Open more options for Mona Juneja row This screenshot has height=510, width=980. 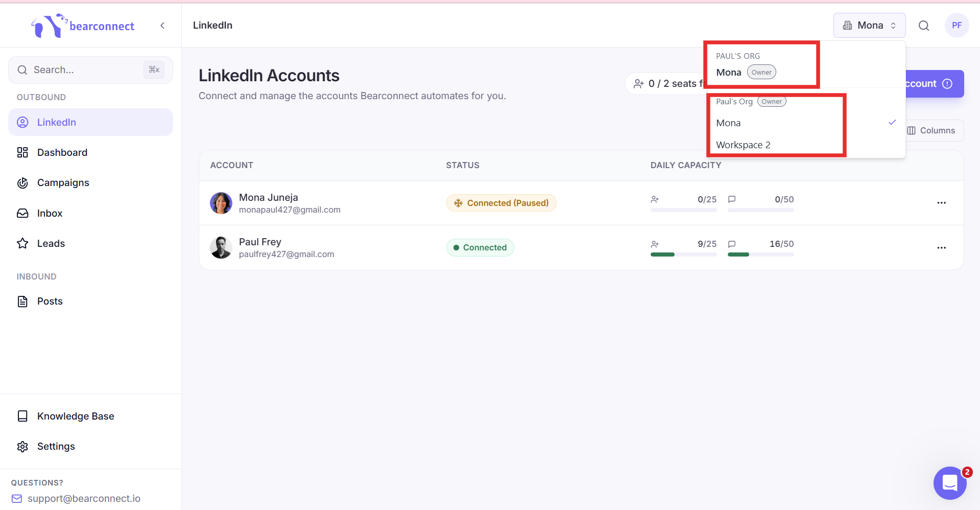[941, 203]
